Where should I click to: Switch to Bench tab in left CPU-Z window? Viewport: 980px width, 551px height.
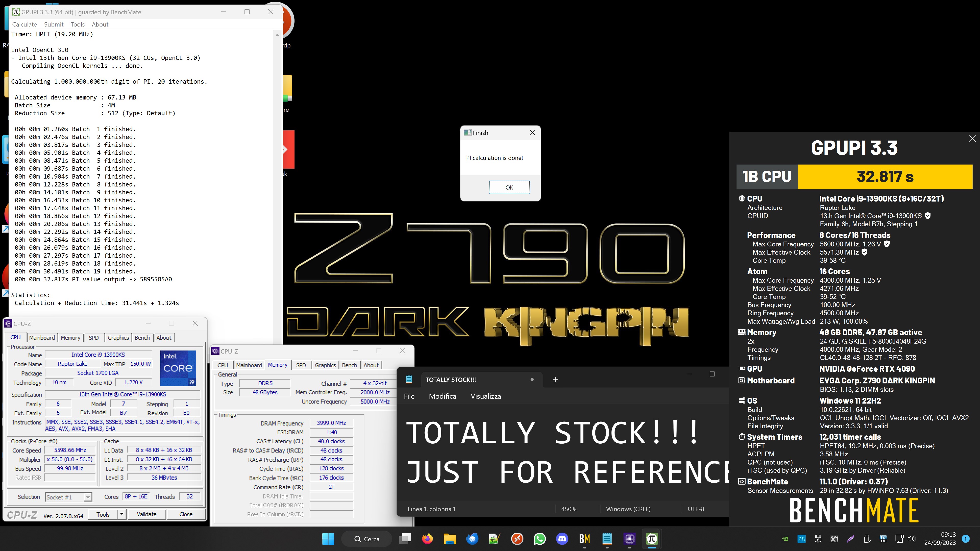[x=142, y=338]
